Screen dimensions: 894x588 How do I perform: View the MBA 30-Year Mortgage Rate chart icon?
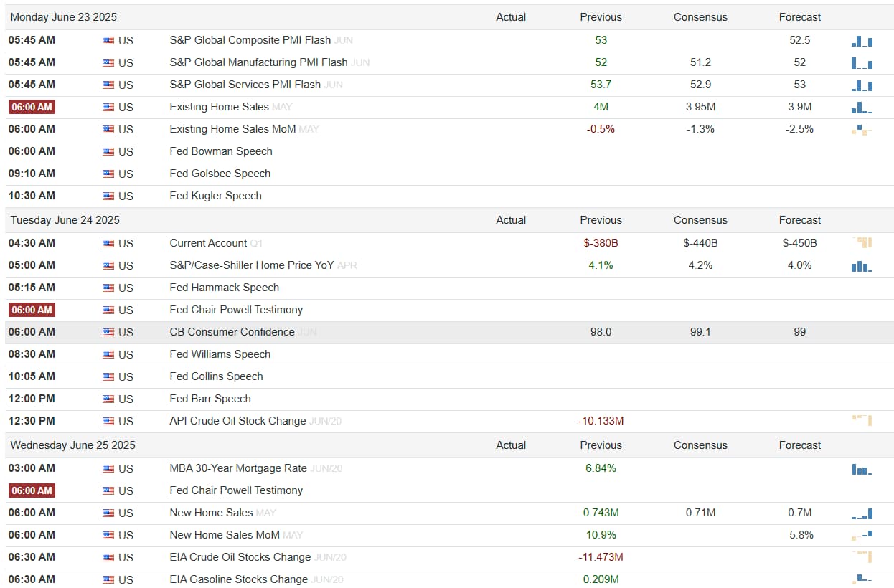pyautogui.click(x=862, y=469)
